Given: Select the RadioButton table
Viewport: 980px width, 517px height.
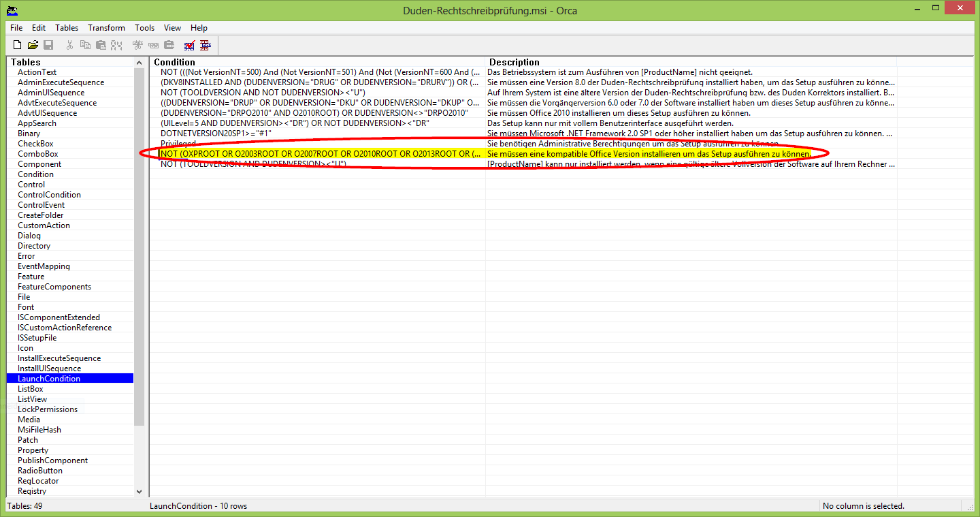Looking at the screenshot, I should pyautogui.click(x=40, y=471).
